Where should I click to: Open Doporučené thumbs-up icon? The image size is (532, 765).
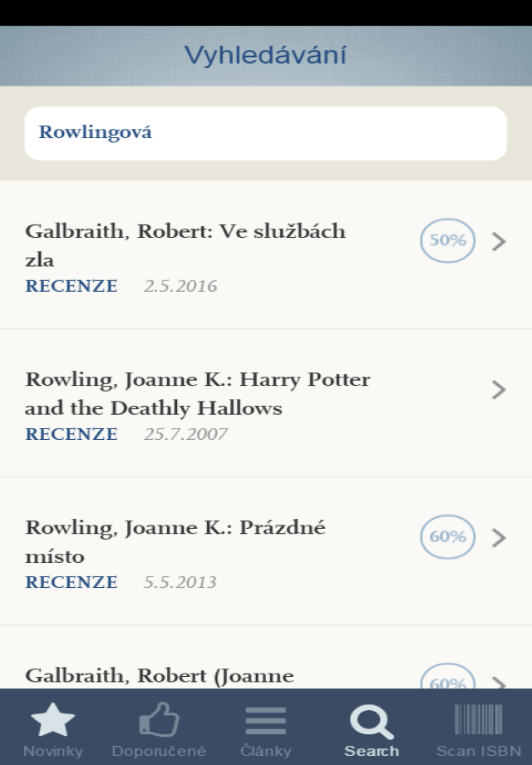coord(160,719)
